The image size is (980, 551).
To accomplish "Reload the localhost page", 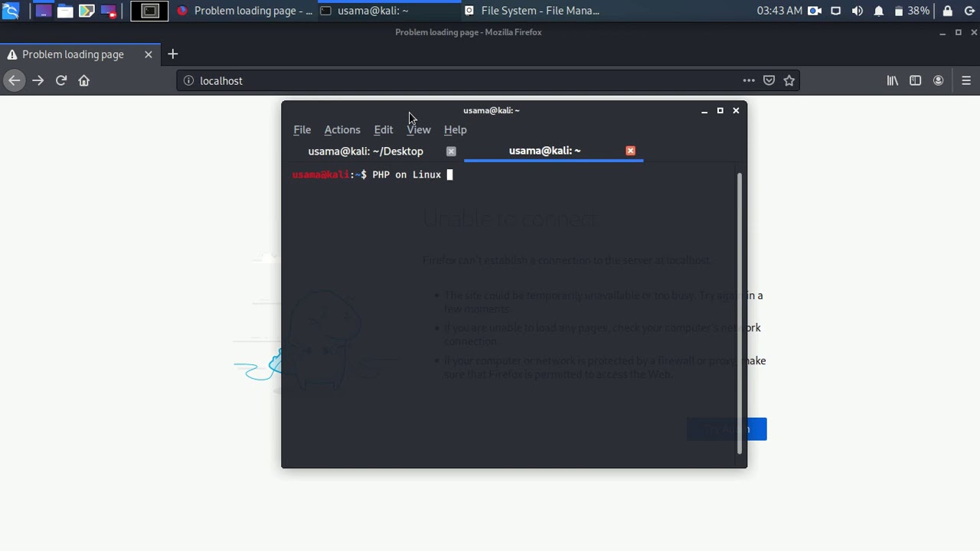I will pos(61,80).
